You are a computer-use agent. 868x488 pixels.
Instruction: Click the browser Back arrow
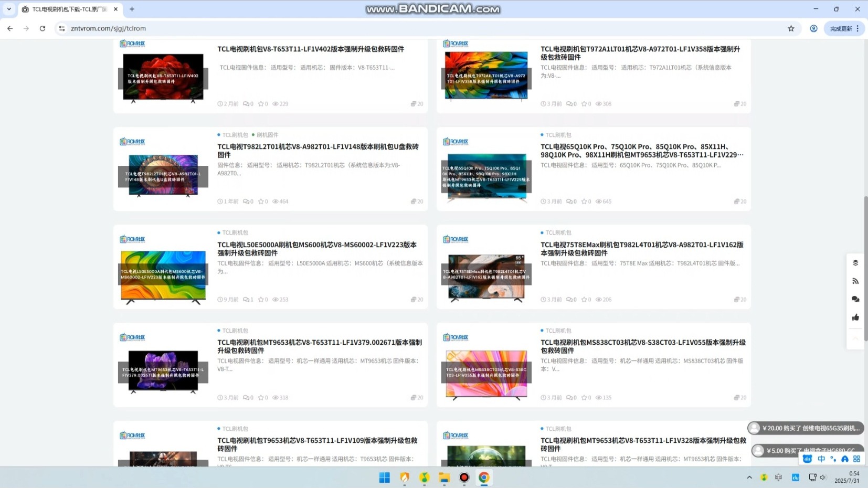pos(10,28)
